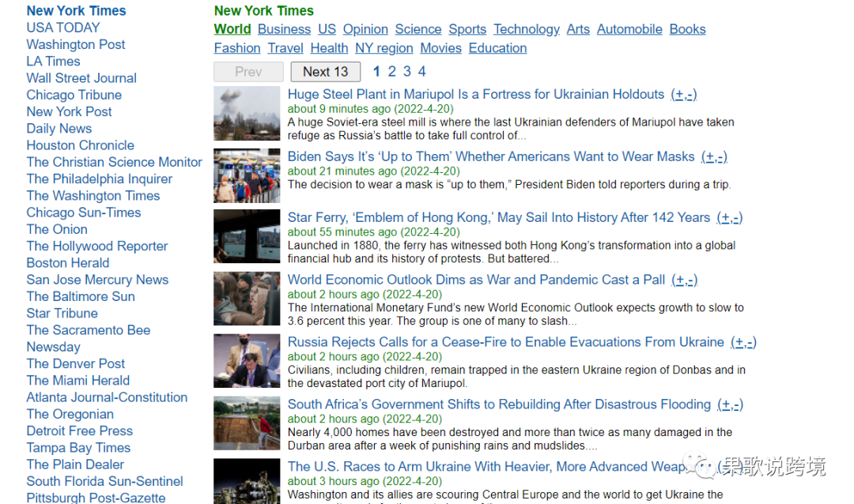The width and height of the screenshot is (854, 504).
Task: Open The Hollywood Reporter link
Action: (x=97, y=247)
